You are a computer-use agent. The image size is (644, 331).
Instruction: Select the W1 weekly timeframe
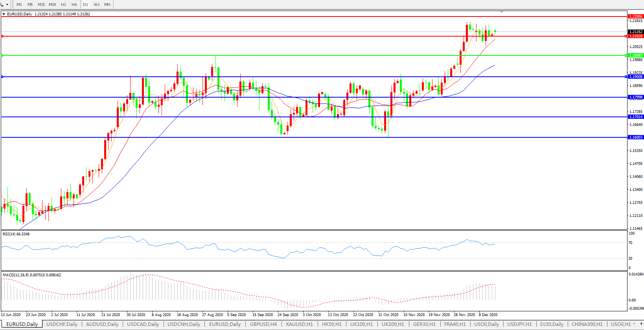(x=97, y=5)
